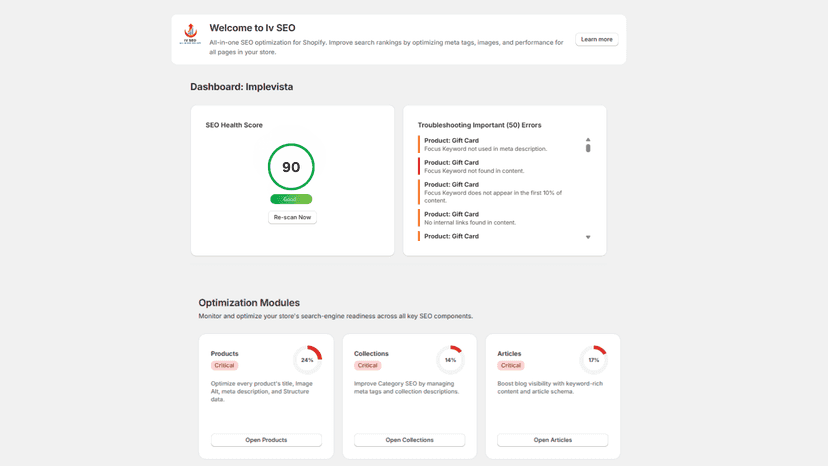Viewport: 828px width, 466px height.
Task: Click the 'Products' card title
Action: 224,353
